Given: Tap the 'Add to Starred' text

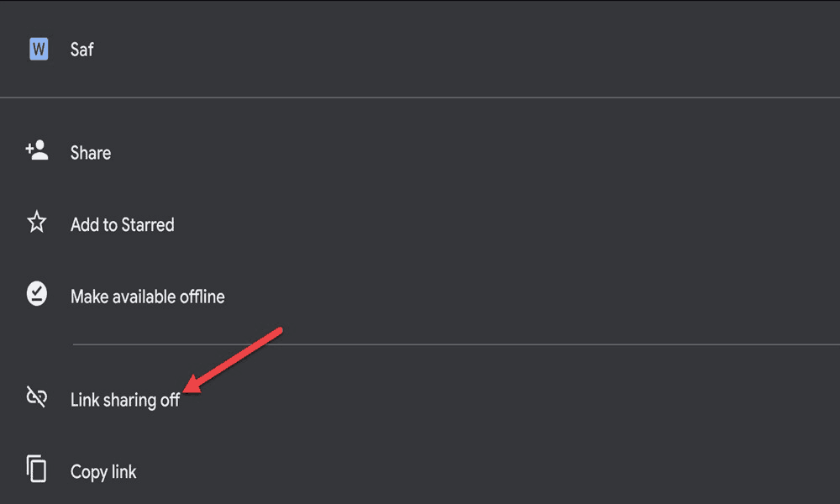Looking at the screenshot, I should click(122, 224).
